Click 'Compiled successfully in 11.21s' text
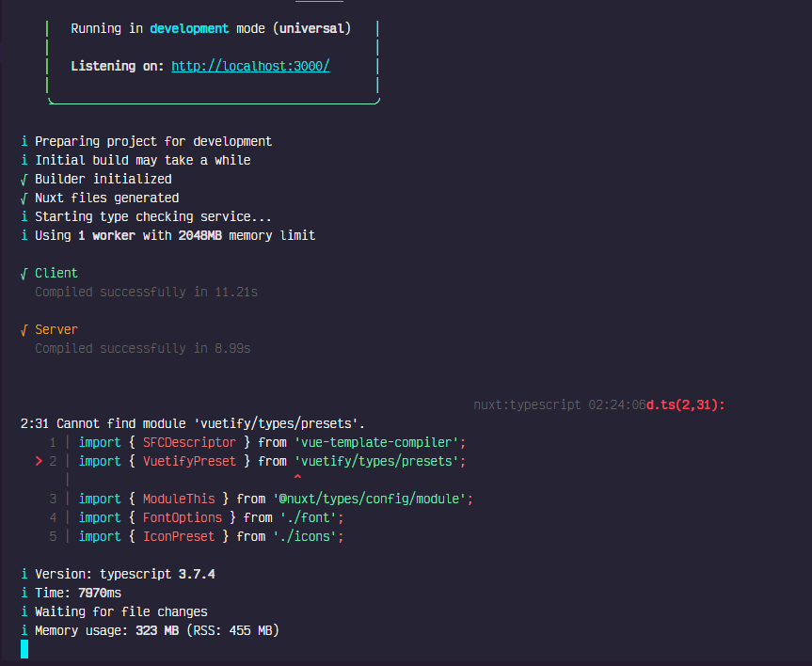 (146, 293)
